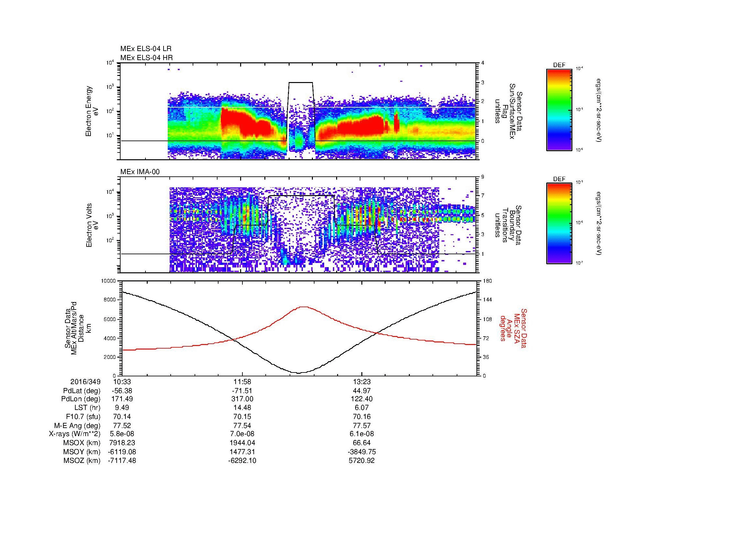This screenshot has height=534, width=756.
Task: Click the LST value '6.07'
Action: point(362,408)
